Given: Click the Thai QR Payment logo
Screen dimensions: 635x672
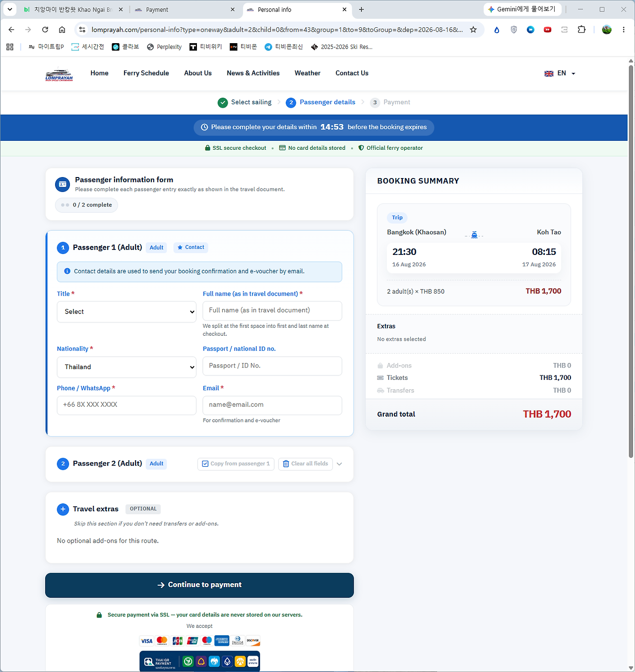Looking at the screenshot, I should pyautogui.click(x=158, y=662).
